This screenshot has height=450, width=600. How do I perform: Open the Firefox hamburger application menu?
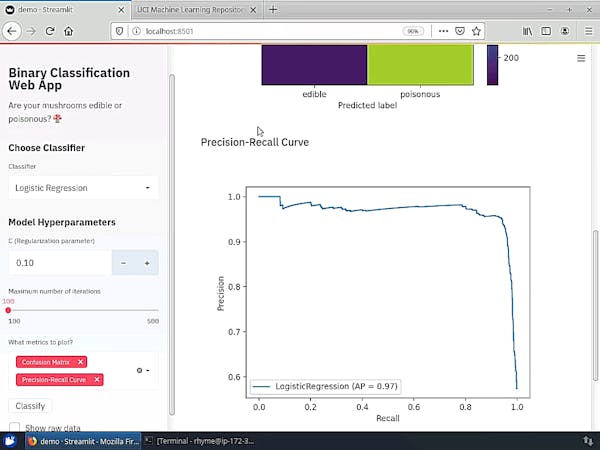589,31
